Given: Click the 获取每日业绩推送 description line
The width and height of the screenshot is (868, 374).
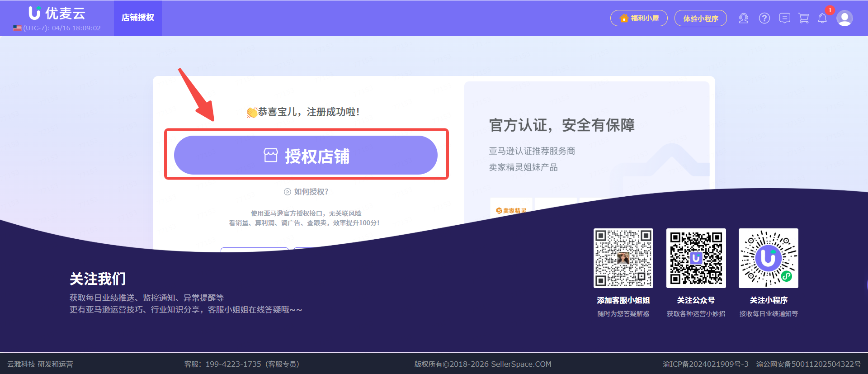Looking at the screenshot, I should point(147,298).
